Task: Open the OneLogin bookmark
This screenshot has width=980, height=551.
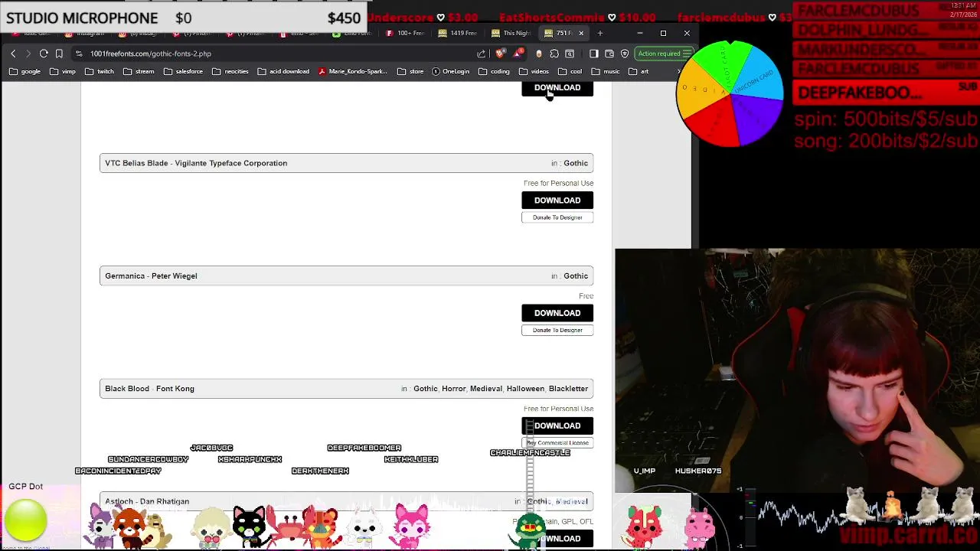Action: pyautogui.click(x=450, y=71)
